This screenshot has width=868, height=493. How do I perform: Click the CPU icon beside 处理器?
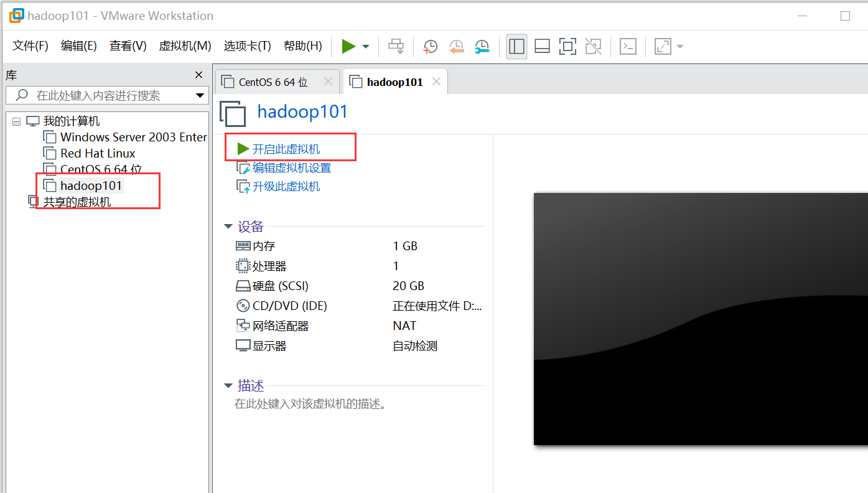[x=243, y=266]
